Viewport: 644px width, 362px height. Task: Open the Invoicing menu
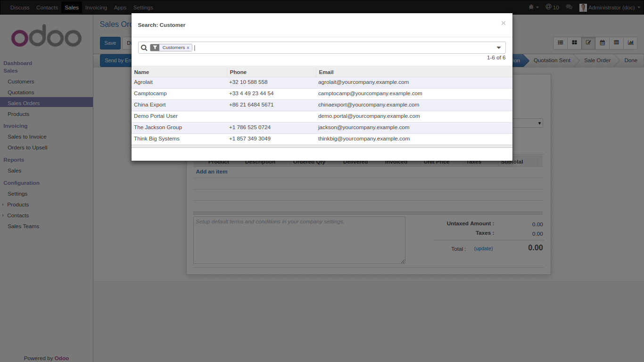(x=96, y=8)
